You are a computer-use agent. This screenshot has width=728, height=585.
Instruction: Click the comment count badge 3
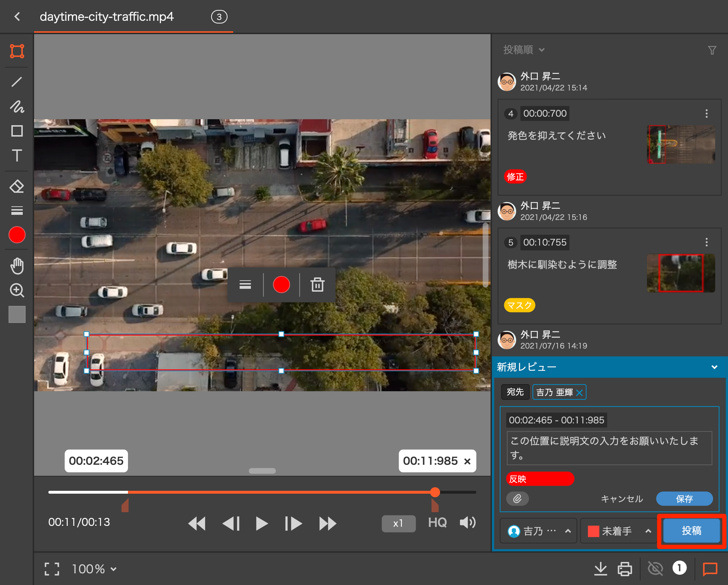click(x=219, y=17)
